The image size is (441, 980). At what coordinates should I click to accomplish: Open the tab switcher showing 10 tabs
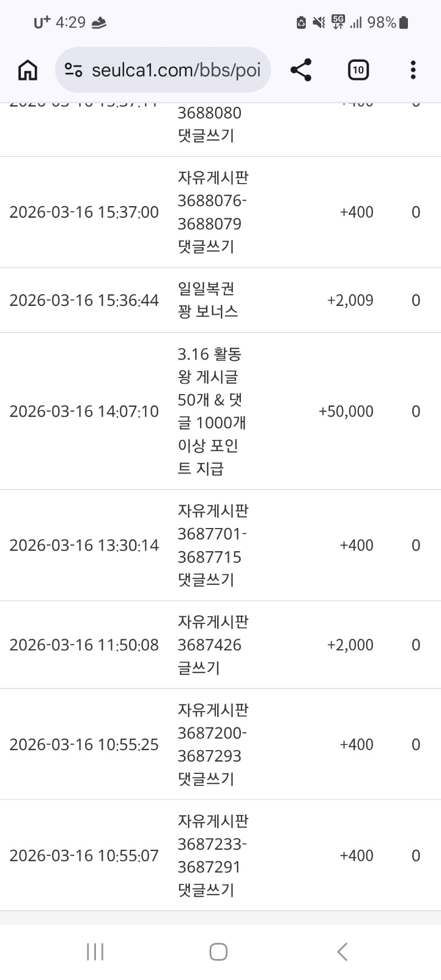pos(358,70)
